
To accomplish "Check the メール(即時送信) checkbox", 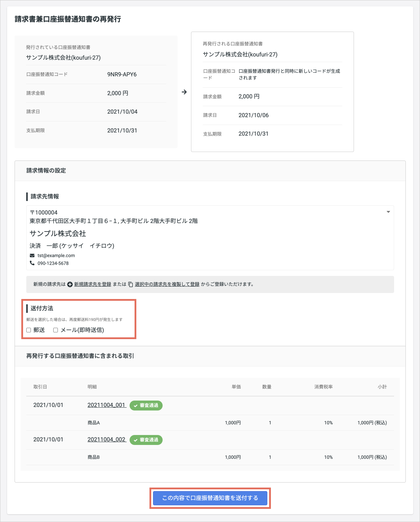I will click(x=55, y=330).
